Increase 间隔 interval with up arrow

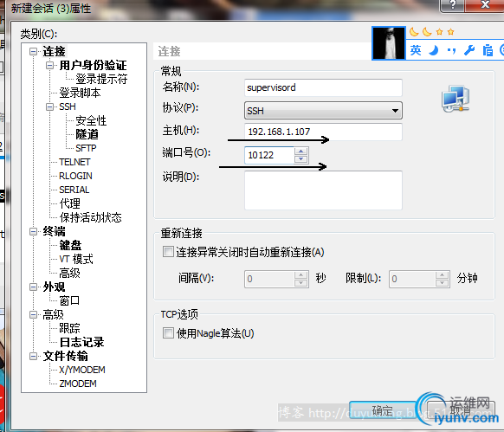[x=301, y=274]
